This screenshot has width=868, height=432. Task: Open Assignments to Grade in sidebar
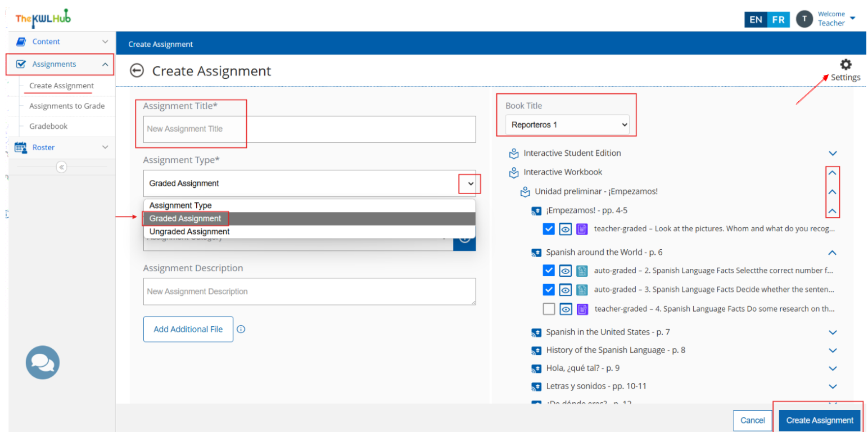(67, 106)
